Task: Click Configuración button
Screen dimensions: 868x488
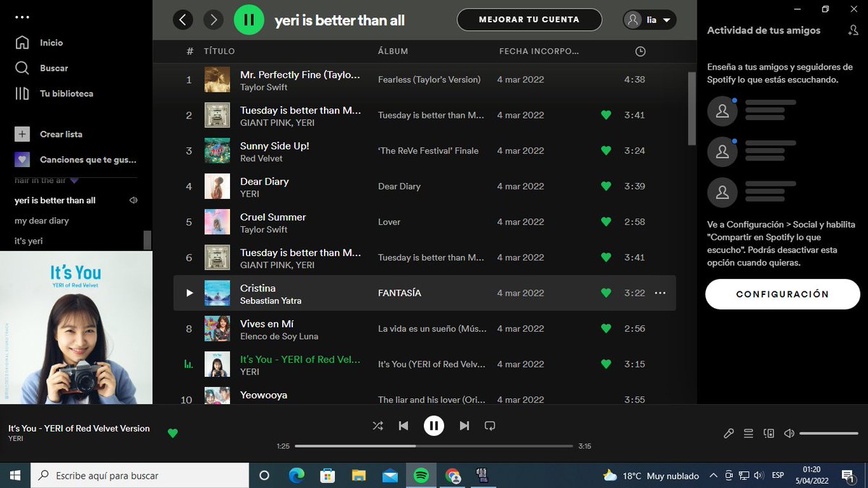Action: click(x=783, y=294)
